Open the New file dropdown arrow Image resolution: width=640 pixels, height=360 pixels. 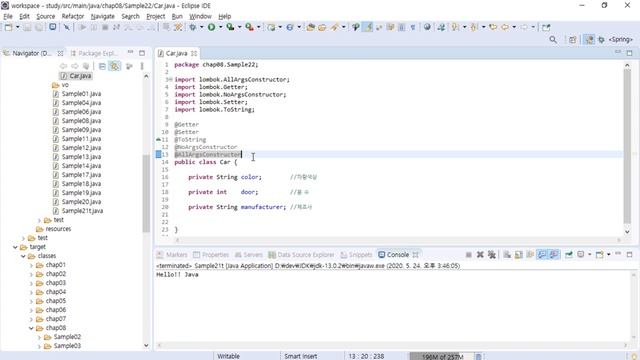click(18, 27)
